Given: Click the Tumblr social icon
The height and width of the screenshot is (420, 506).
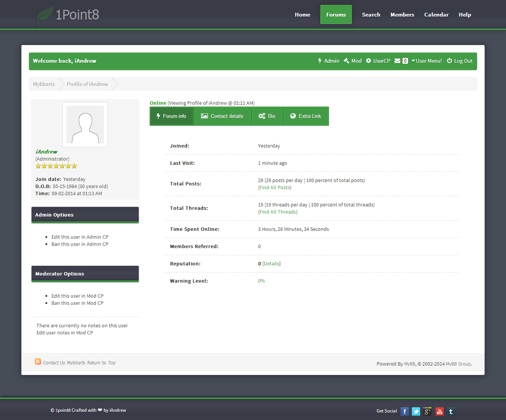Looking at the screenshot, I should [451, 411].
